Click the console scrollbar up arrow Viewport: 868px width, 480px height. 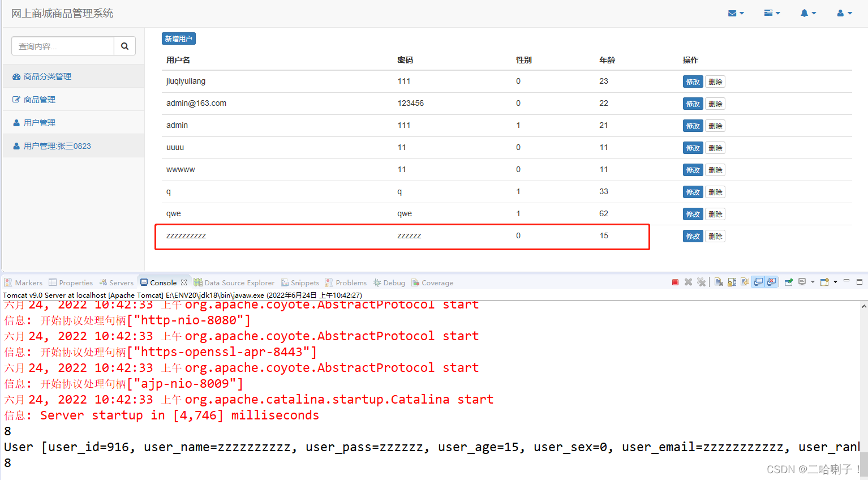tap(863, 306)
